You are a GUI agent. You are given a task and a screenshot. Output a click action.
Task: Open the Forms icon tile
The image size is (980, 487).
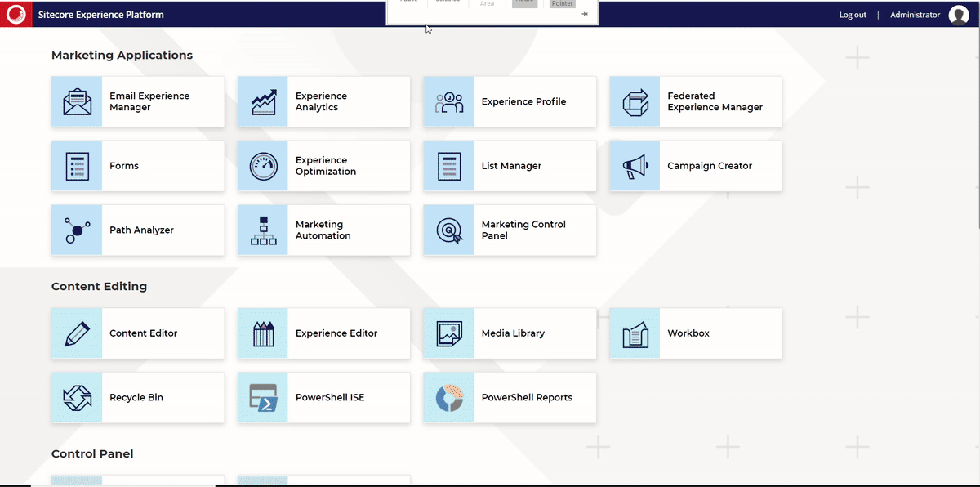point(77,166)
